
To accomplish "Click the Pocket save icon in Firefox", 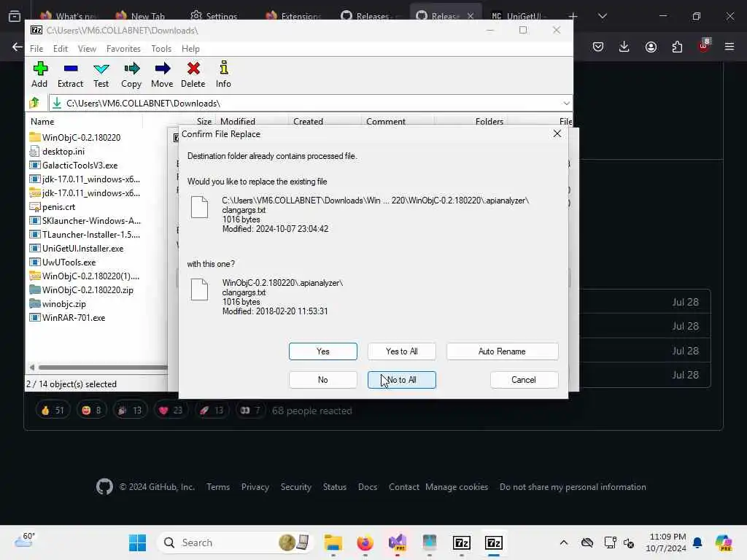I will (x=598, y=47).
